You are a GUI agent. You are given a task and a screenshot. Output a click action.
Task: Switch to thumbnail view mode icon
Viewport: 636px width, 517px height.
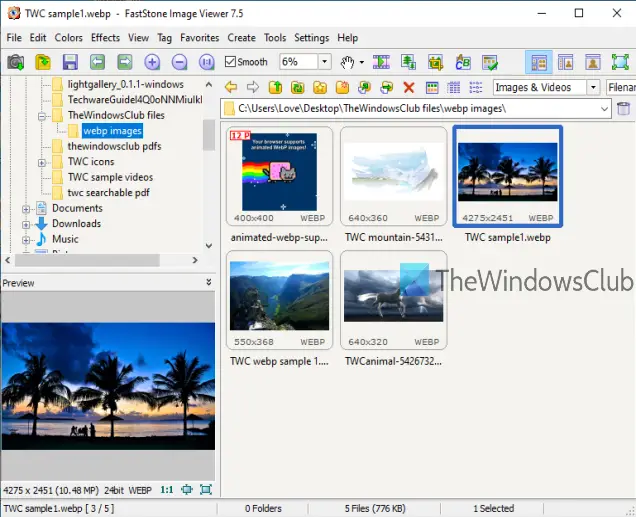(x=432, y=87)
